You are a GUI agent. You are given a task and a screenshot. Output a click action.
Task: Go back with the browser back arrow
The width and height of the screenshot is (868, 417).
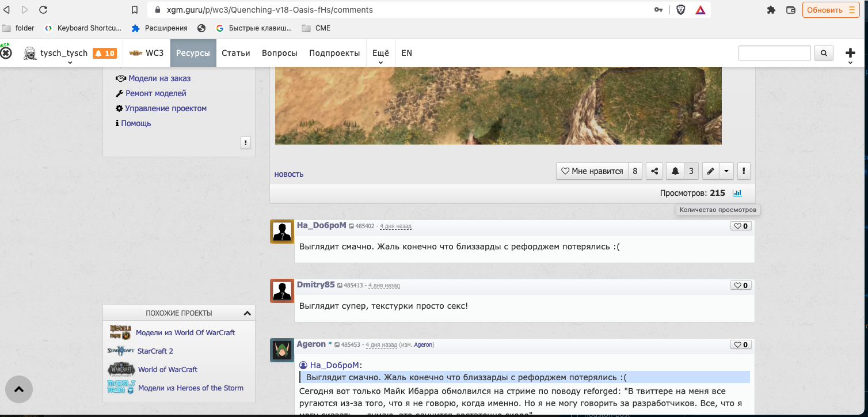[6, 10]
